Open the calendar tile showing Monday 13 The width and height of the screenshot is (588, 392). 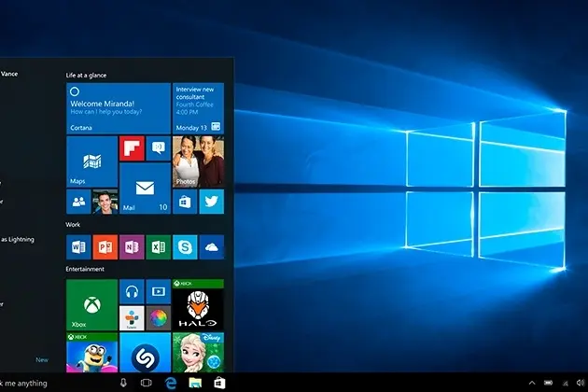coord(199,108)
